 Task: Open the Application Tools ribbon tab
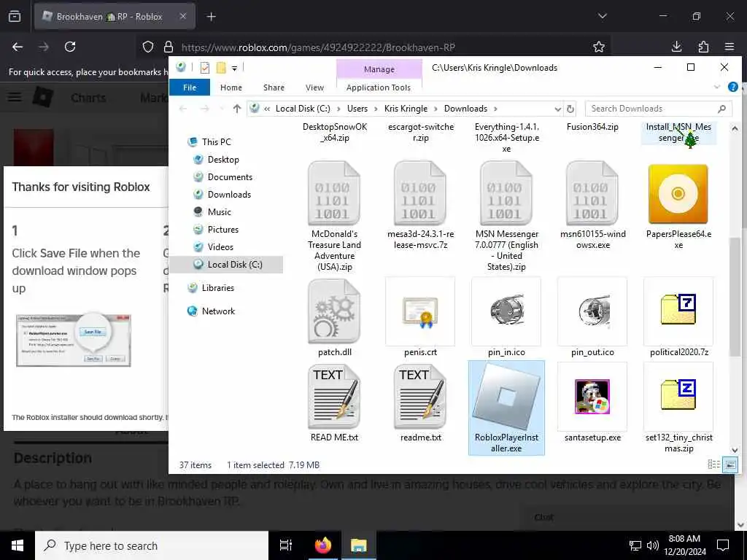(379, 87)
